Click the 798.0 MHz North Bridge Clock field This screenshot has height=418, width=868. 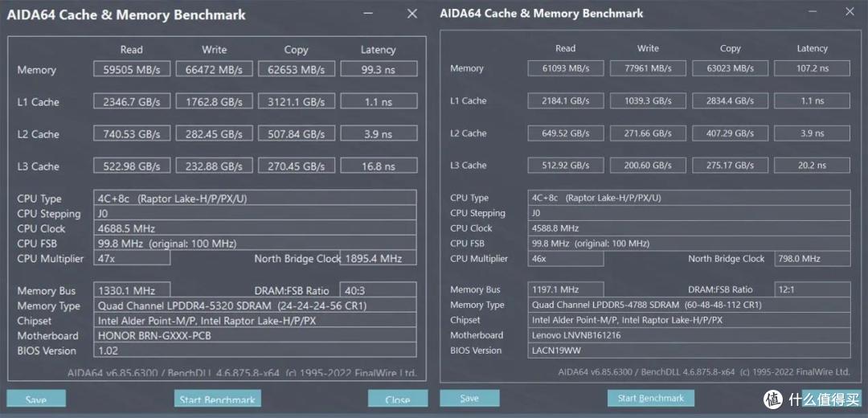(x=812, y=258)
